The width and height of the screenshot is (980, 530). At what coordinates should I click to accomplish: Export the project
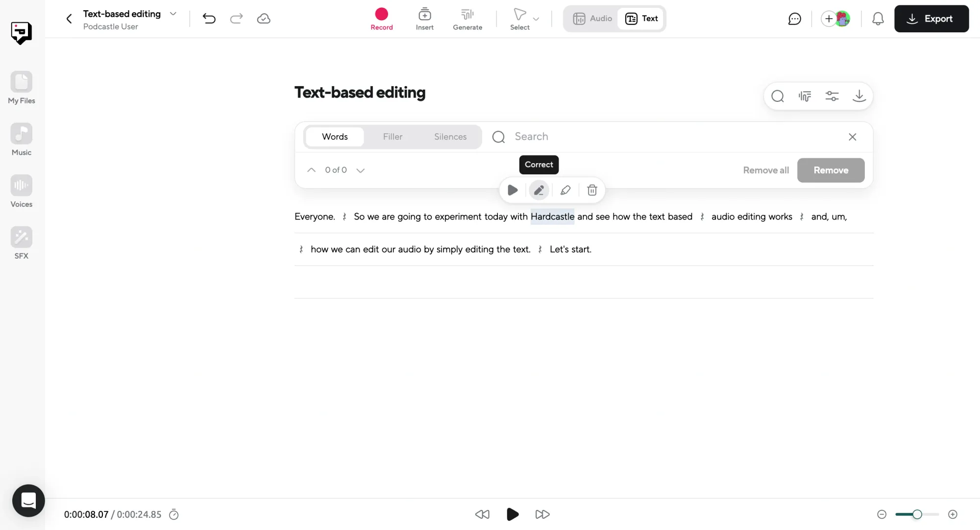(x=931, y=19)
